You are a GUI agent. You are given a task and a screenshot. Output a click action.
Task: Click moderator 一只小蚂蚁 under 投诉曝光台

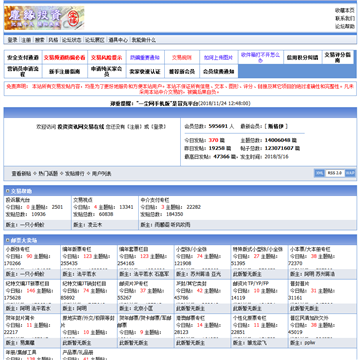point(32,225)
